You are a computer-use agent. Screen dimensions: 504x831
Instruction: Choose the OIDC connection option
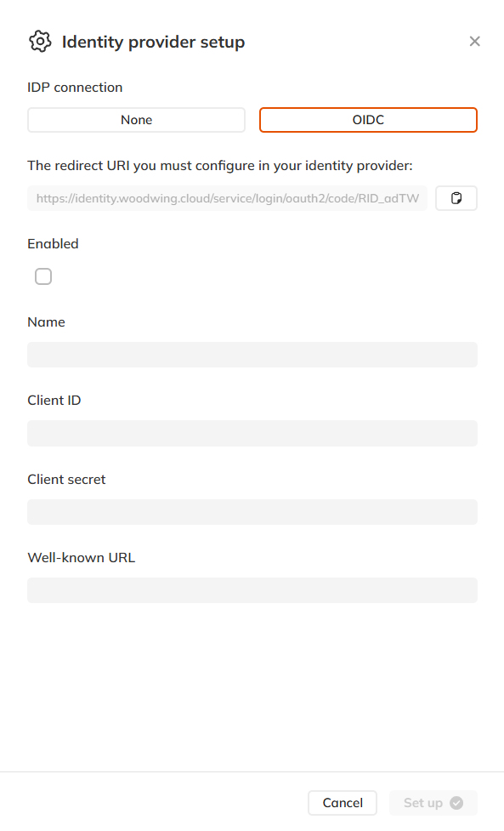(x=368, y=119)
